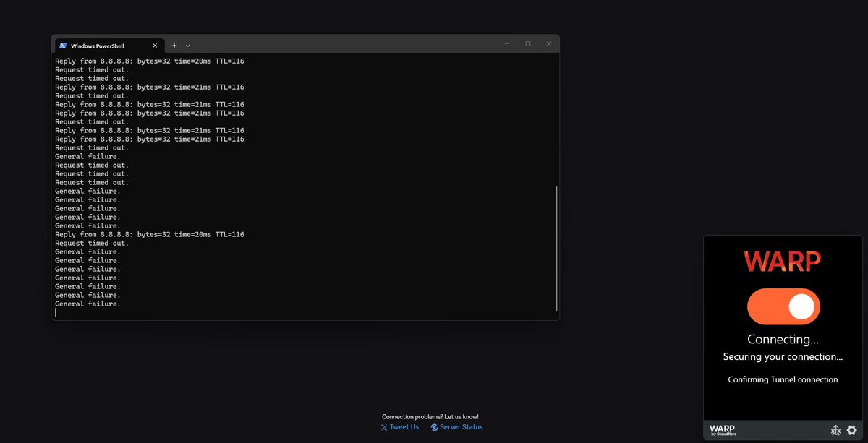Open the Server Status link
The width and height of the screenshot is (868, 443).
pos(461,427)
